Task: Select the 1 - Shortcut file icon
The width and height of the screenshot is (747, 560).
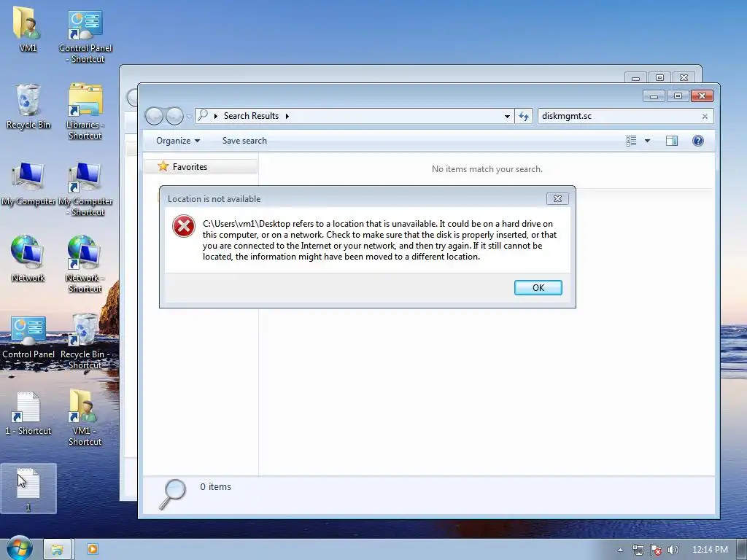Action: tap(28, 413)
